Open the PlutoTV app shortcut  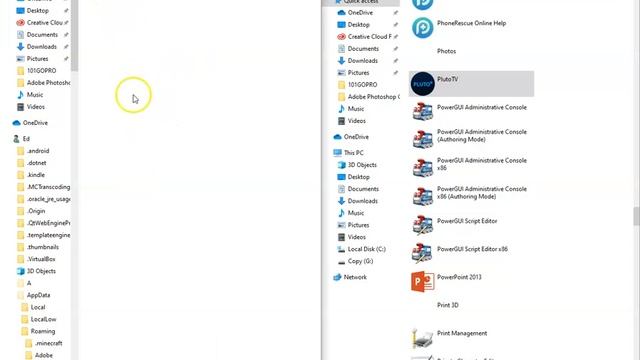[471, 84]
